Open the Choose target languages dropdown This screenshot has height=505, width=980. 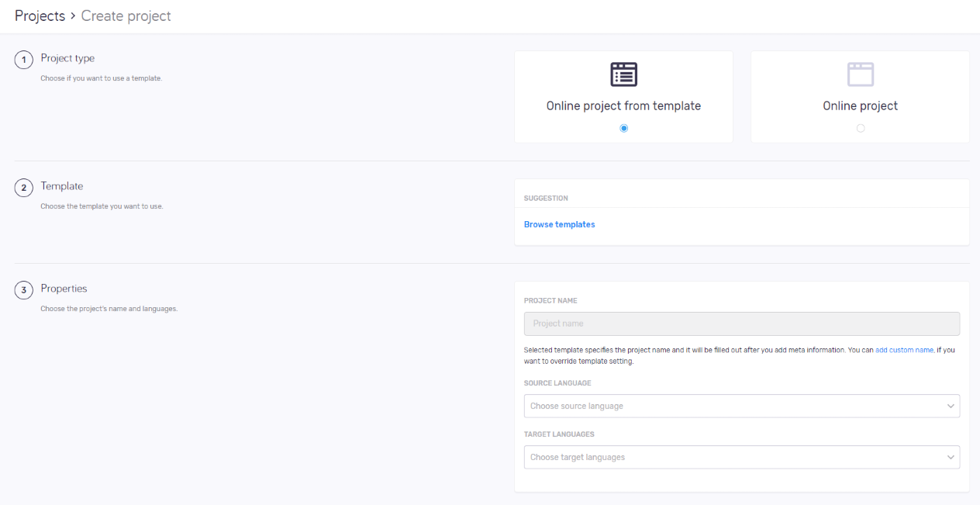(733, 457)
